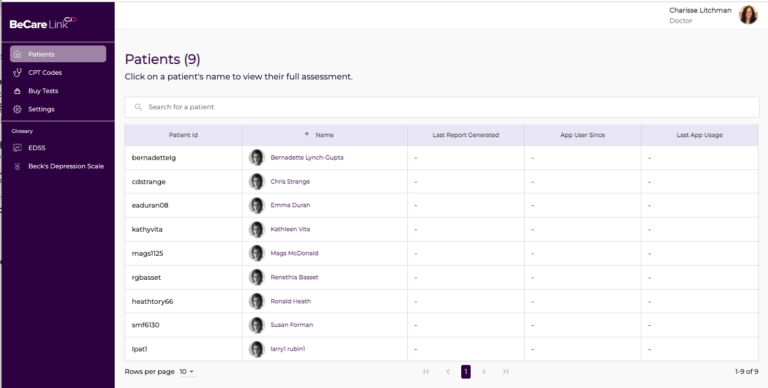Click Mags McDonald's avatar
The image size is (768, 388).
point(257,253)
